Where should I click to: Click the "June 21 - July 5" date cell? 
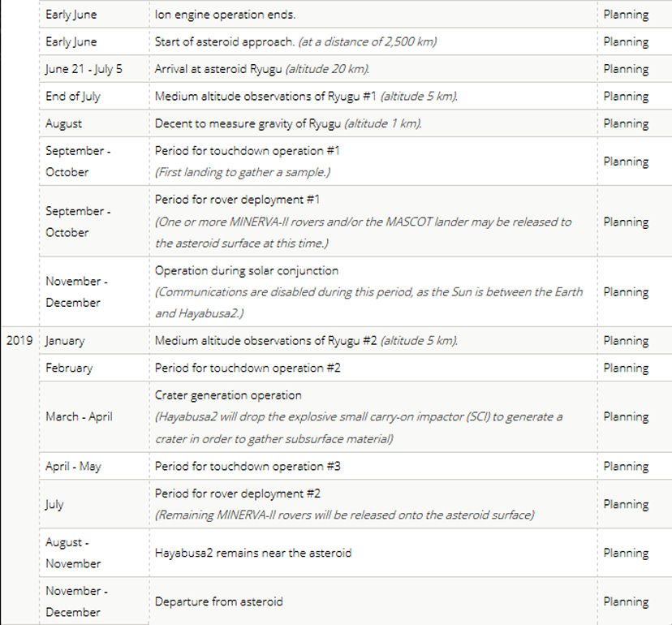(x=84, y=69)
